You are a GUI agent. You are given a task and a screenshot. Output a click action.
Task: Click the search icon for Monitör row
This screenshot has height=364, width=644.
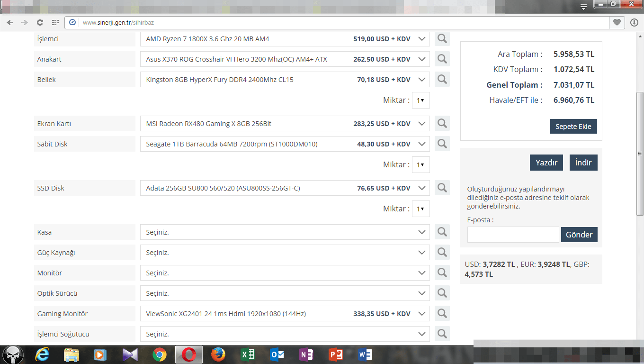click(442, 273)
